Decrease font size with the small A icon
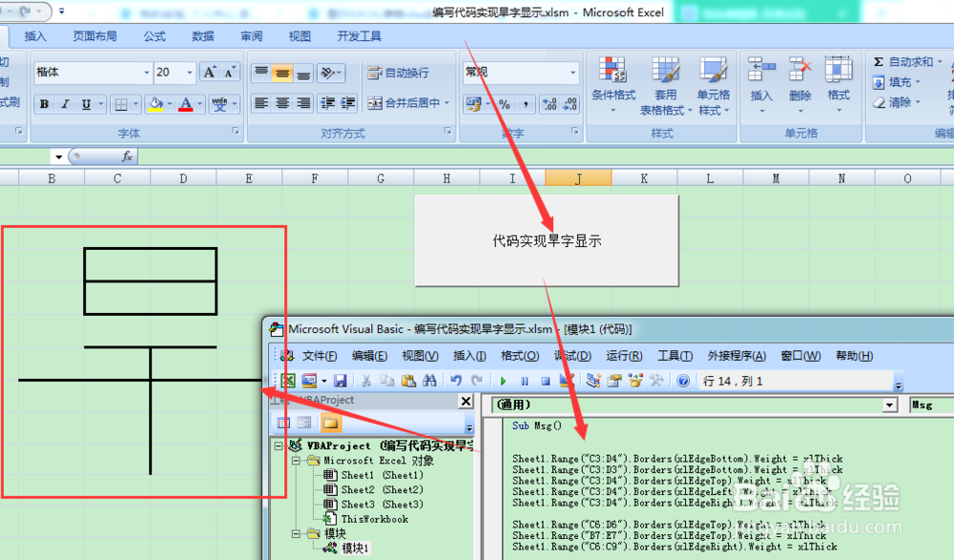 click(x=229, y=73)
